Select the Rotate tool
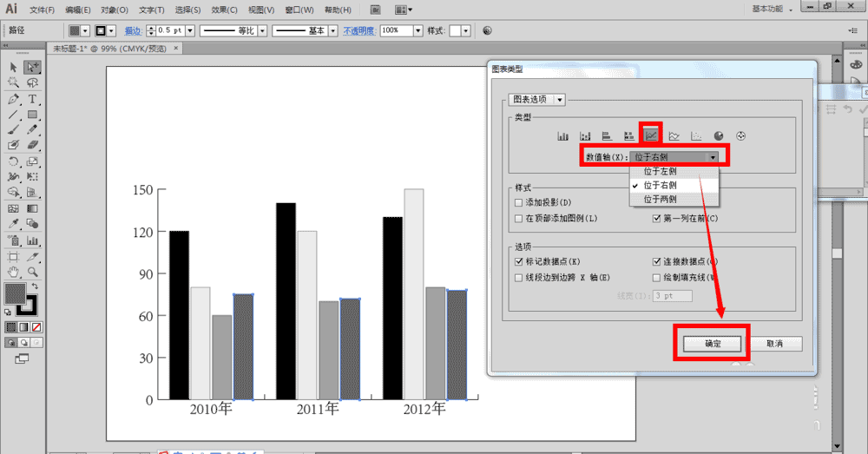 (13, 161)
